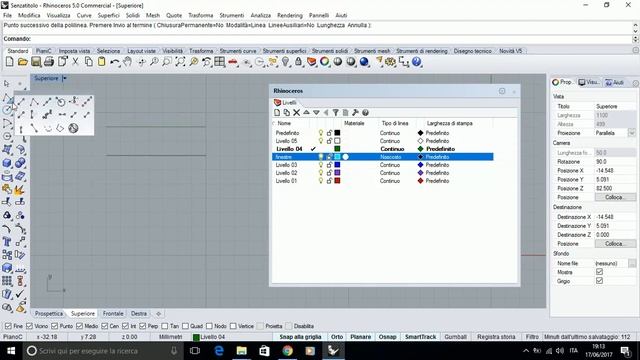Select the Livello 05 layer row
The width and height of the screenshot is (640, 360).
[x=382, y=141]
